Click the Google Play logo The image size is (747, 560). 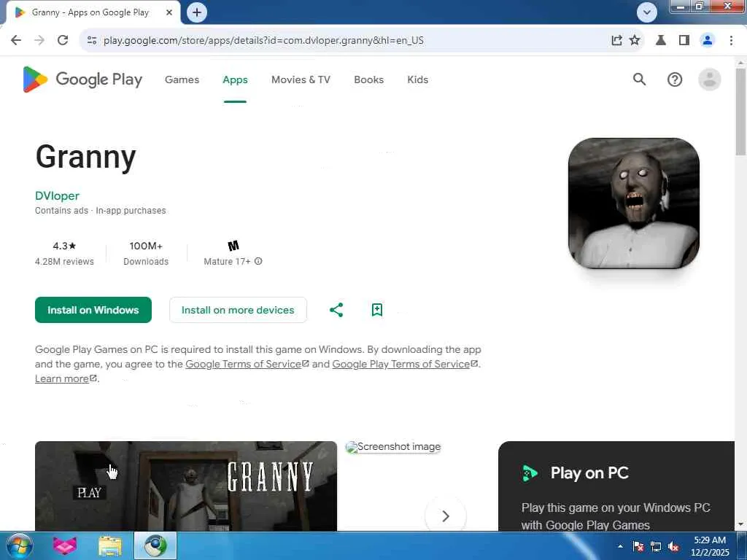click(82, 79)
